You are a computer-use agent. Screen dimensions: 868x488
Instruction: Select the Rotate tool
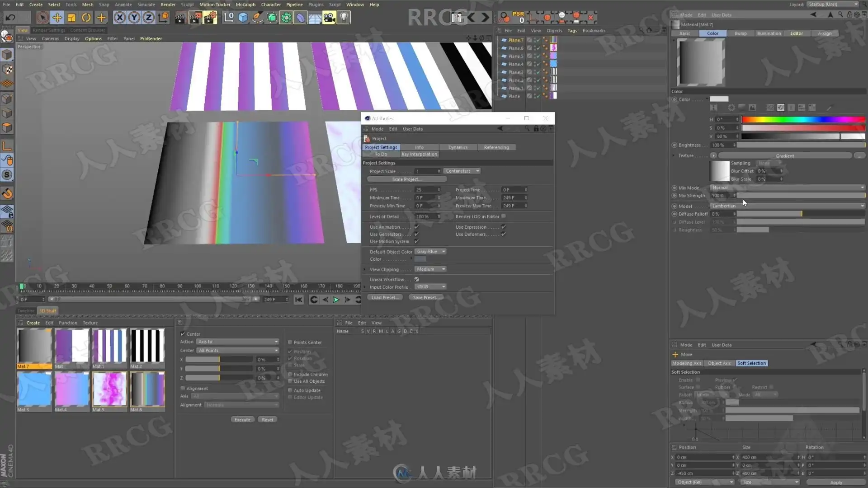86,18
